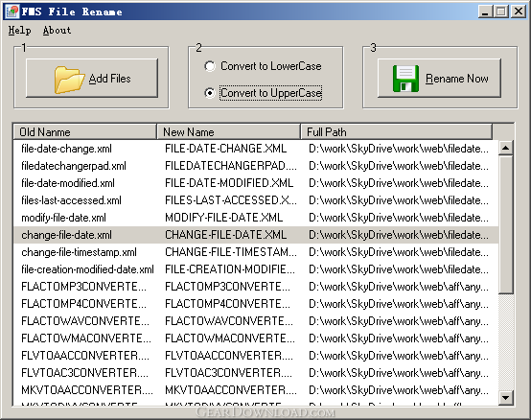Screen dimensions: 531x420
Task: Click the Rename Now button
Action: [x=439, y=79]
